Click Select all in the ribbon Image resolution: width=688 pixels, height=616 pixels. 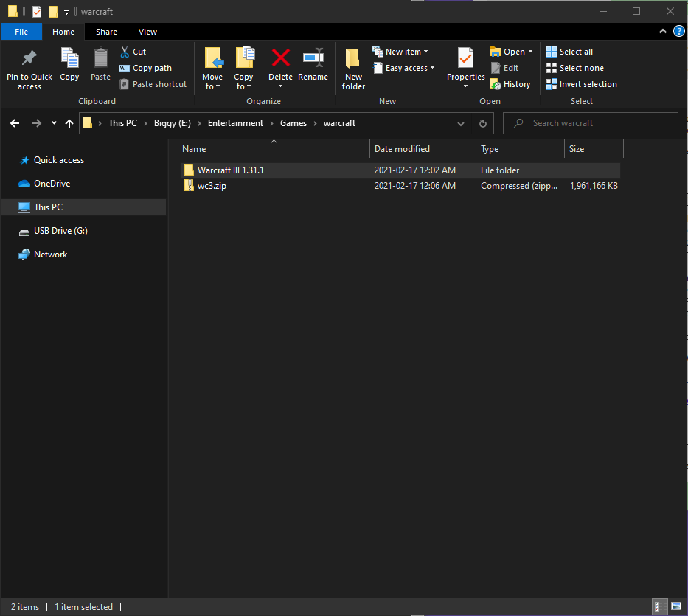pyautogui.click(x=569, y=52)
